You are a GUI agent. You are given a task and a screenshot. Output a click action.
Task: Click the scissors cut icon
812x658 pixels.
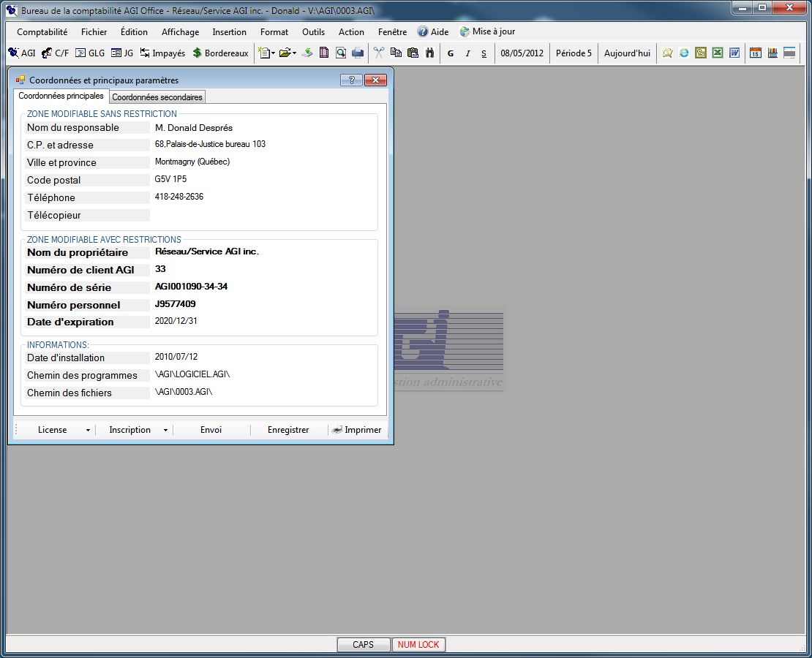(x=379, y=53)
